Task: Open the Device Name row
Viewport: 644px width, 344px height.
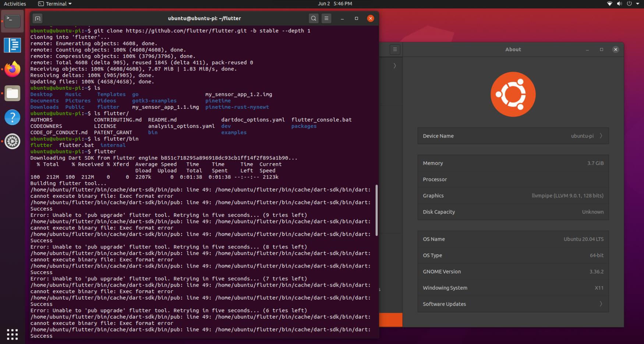Action: pos(513,136)
